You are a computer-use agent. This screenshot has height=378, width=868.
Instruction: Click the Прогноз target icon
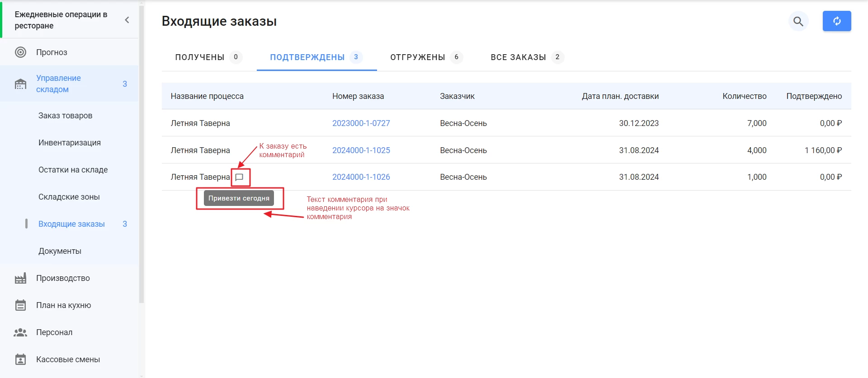(20, 52)
